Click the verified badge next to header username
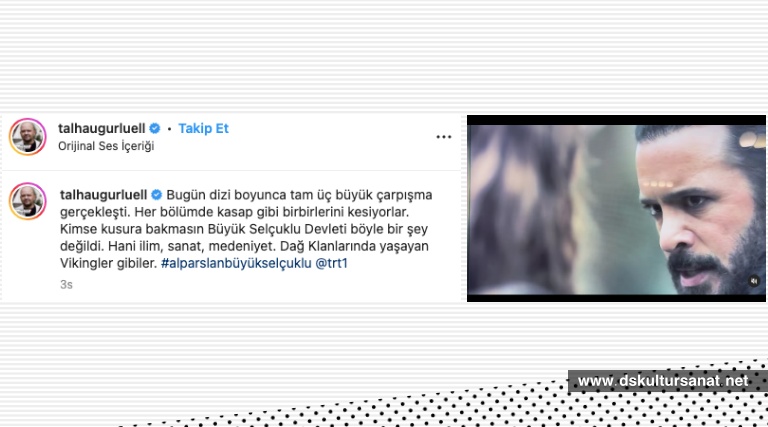Screen dimensions: 768x427 [155, 128]
